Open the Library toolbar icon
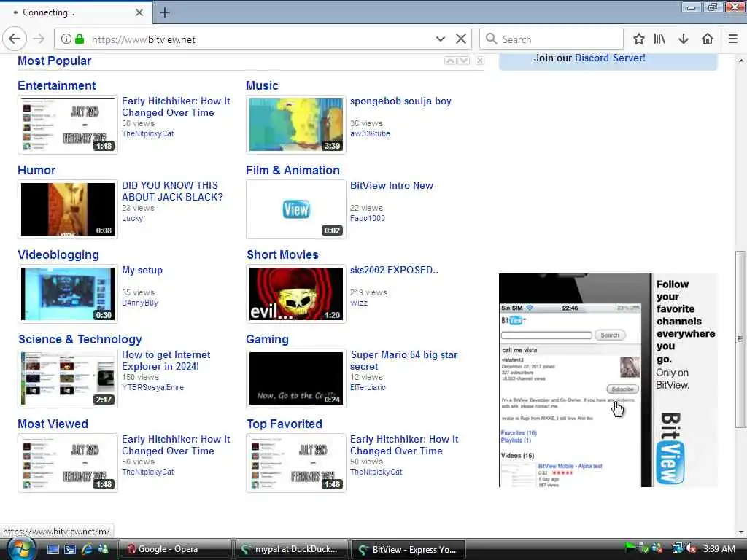Screen dimensions: 747x560 click(659, 39)
